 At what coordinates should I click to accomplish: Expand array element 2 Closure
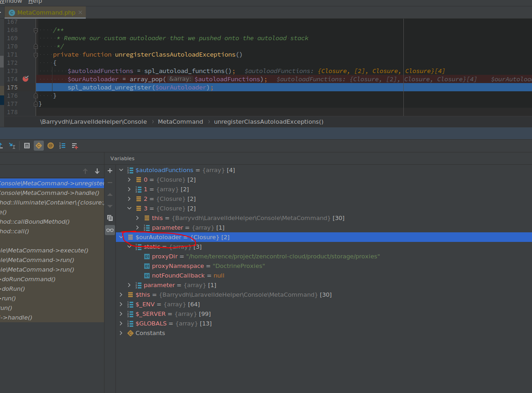pyautogui.click(x=129, y=199)
